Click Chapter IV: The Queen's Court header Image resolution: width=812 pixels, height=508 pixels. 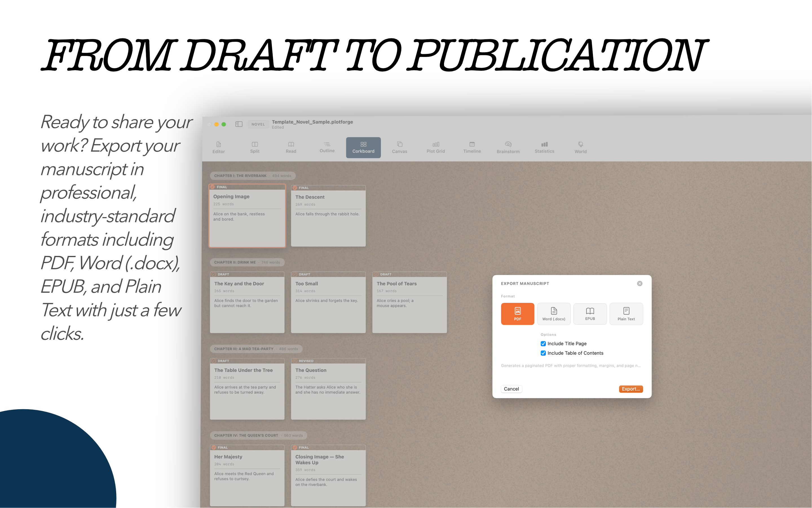(258, 435)
